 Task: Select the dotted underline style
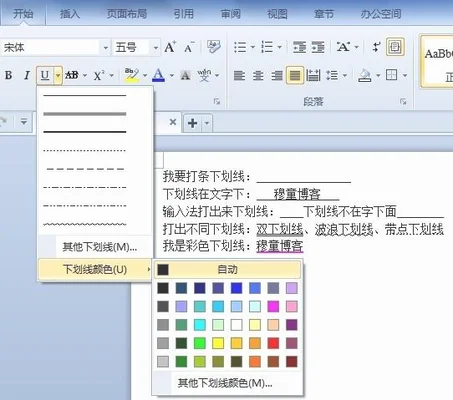click(85, 151)
